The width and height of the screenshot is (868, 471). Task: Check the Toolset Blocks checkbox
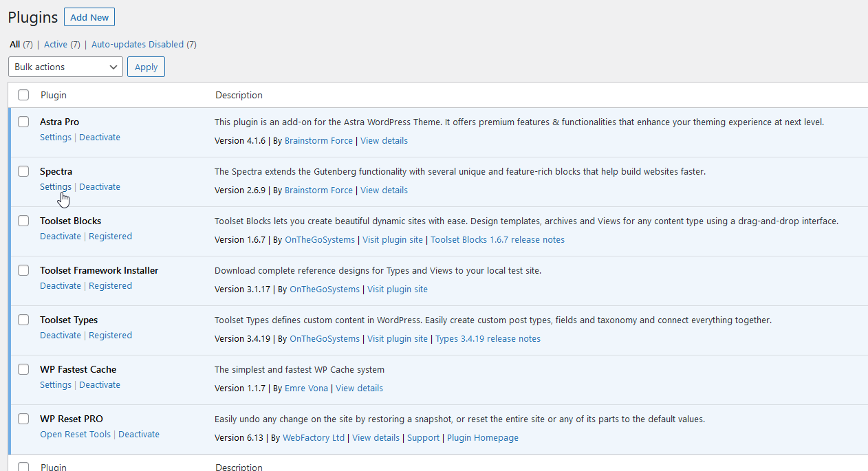tap(24, 221)
